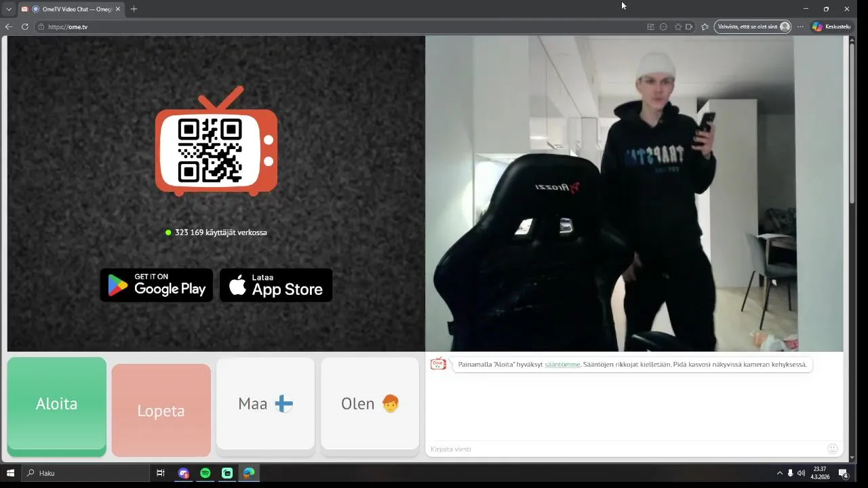The height and width of the screenshot is (488, 868).
Task: Stop the chat with the Lopeta button
Action: point(161,409)
